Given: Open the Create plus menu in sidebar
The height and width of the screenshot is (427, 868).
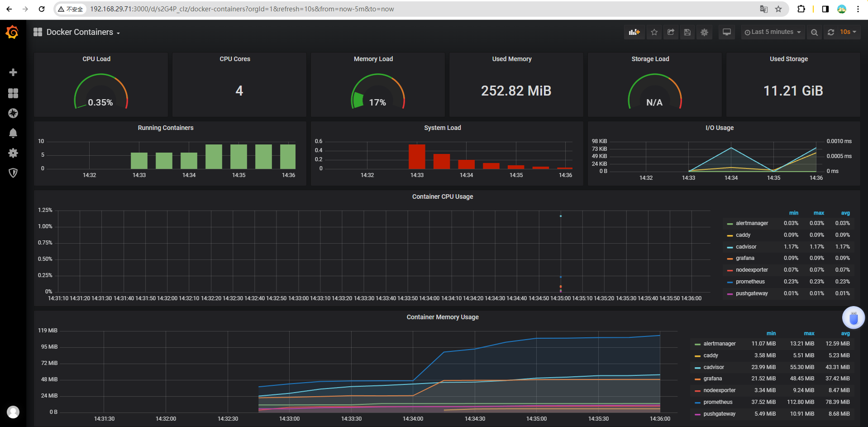Looking at the screenshot, I should pyautogui.click(x=13, y=72).
